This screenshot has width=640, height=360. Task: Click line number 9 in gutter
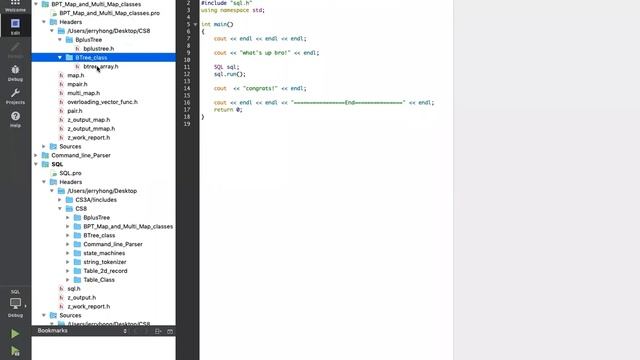click(x=188, y=53)
